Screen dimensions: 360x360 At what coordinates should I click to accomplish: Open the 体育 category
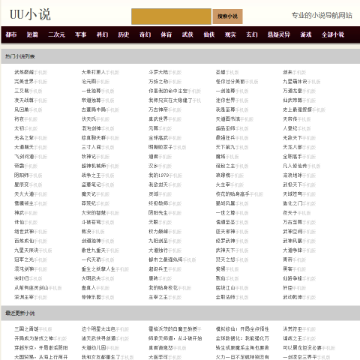point(166,35)
